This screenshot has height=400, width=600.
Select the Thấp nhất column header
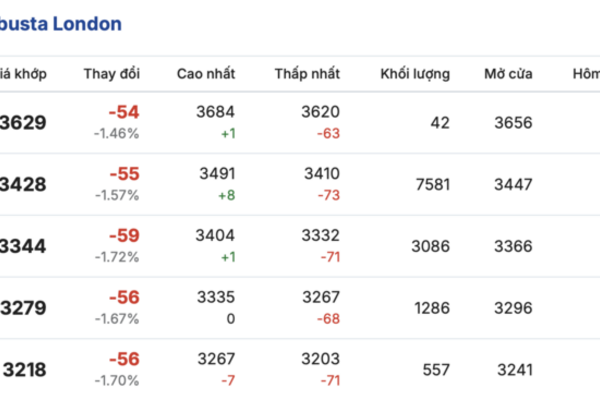tap(307, 74)
